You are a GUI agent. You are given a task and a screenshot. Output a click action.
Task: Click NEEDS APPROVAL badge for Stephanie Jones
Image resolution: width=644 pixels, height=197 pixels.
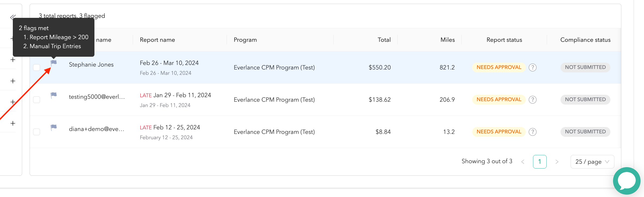point(499,67)
